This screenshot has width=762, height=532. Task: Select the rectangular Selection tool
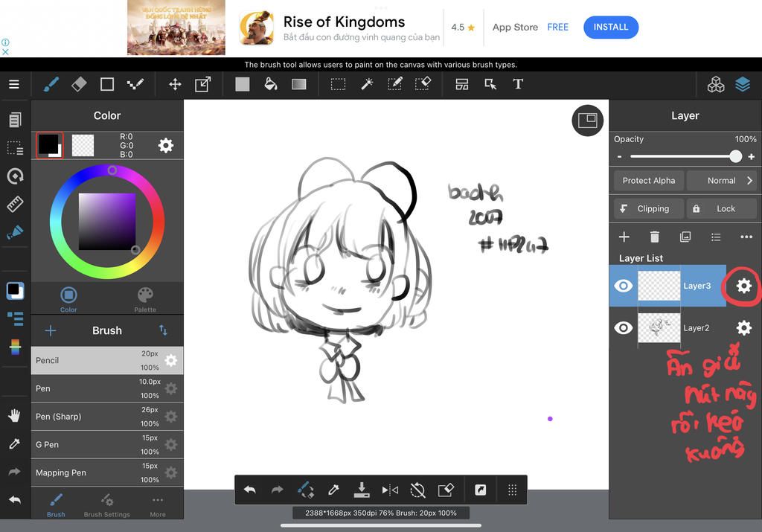click(339, 85)
